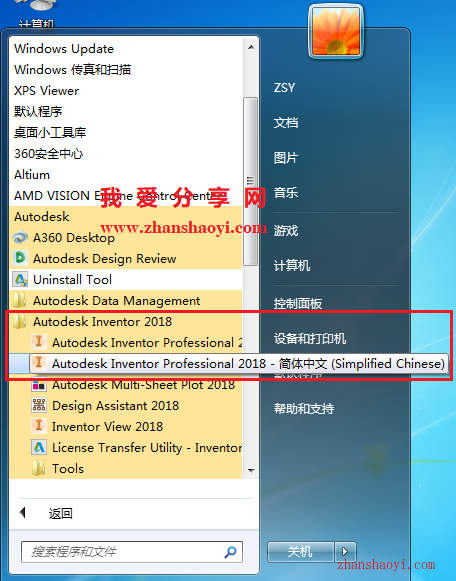Open A360 Desktop icon entry
Image resolution: width=456 pixels, height=581 pixels.
[x=20, y=238]
